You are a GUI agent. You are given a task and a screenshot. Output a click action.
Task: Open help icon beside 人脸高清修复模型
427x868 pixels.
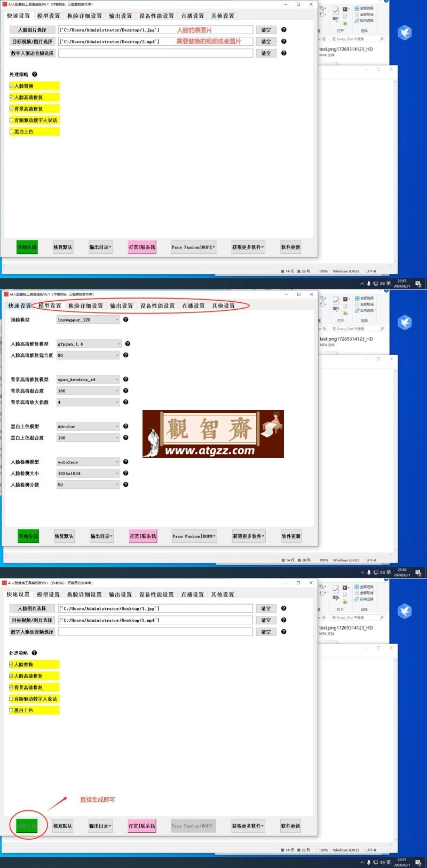point(128,344)
